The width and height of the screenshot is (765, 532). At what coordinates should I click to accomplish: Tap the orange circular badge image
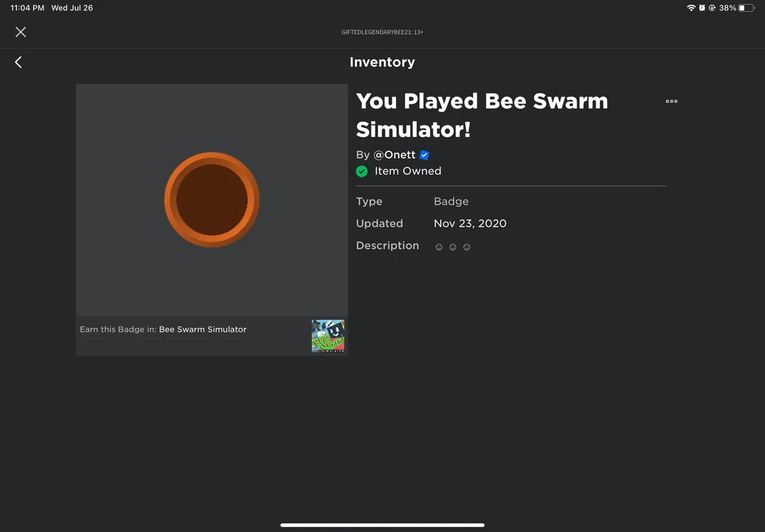pos(212,200)
